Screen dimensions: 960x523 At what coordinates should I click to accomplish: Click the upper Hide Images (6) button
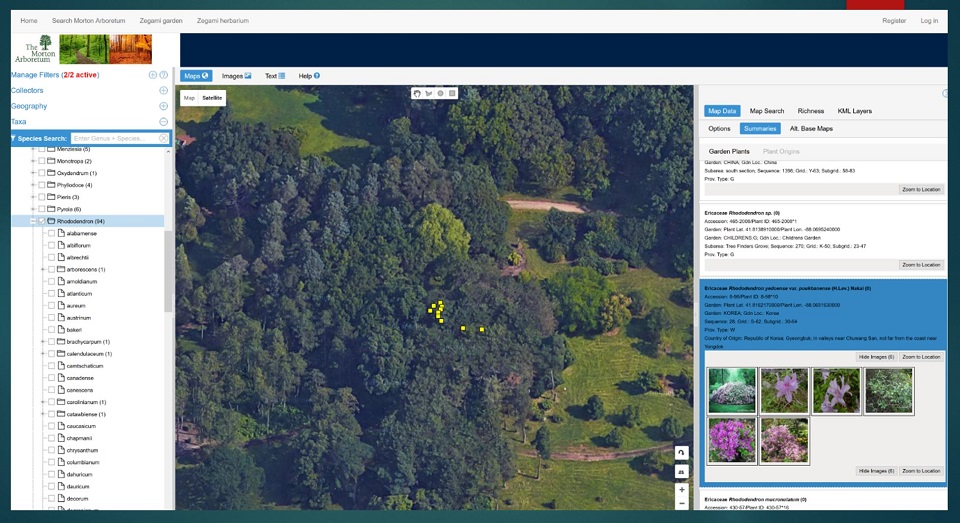876,357
